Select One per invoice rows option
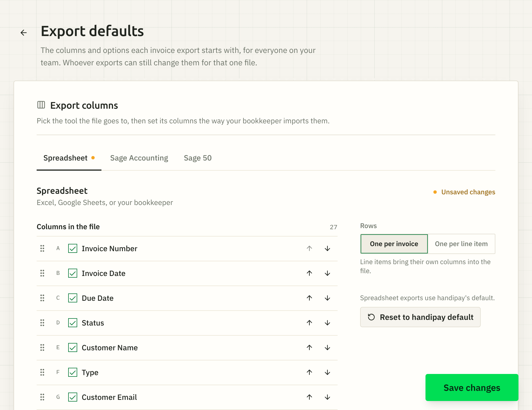The width and height of the screenshot is (532, 410). (394, 244)
